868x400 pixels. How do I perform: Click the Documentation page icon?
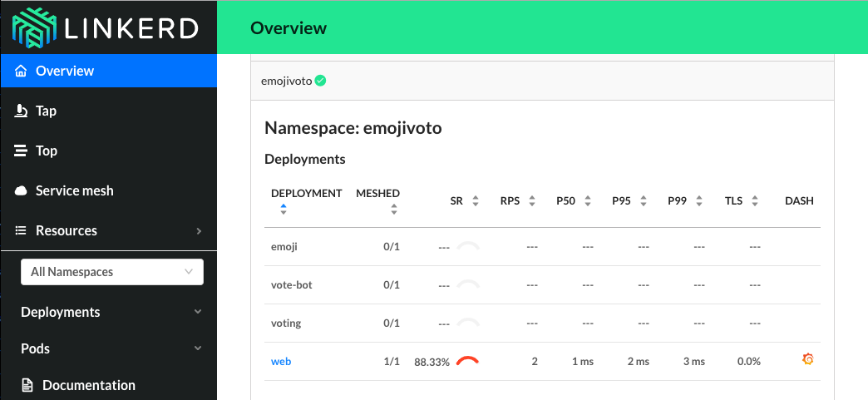pos(27,385)
